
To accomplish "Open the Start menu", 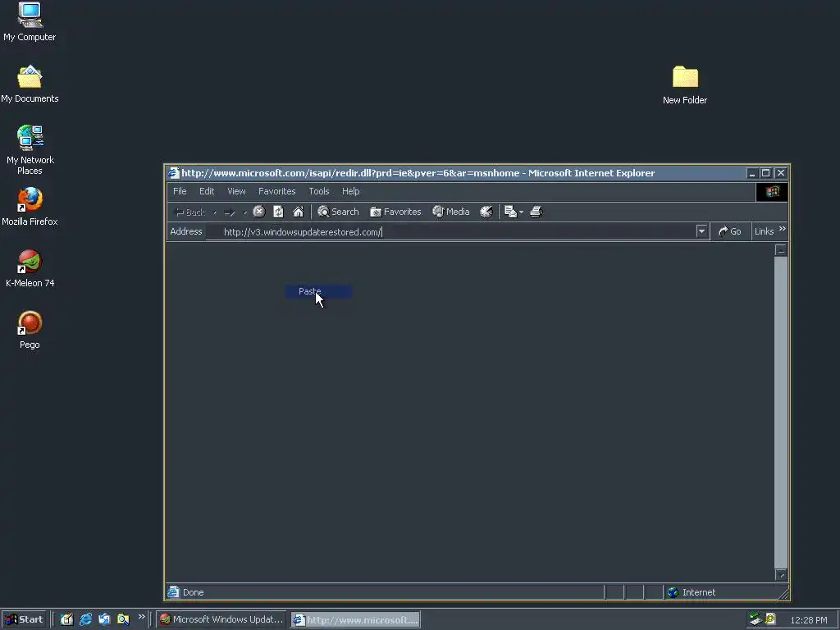I will tap(24, 619).
